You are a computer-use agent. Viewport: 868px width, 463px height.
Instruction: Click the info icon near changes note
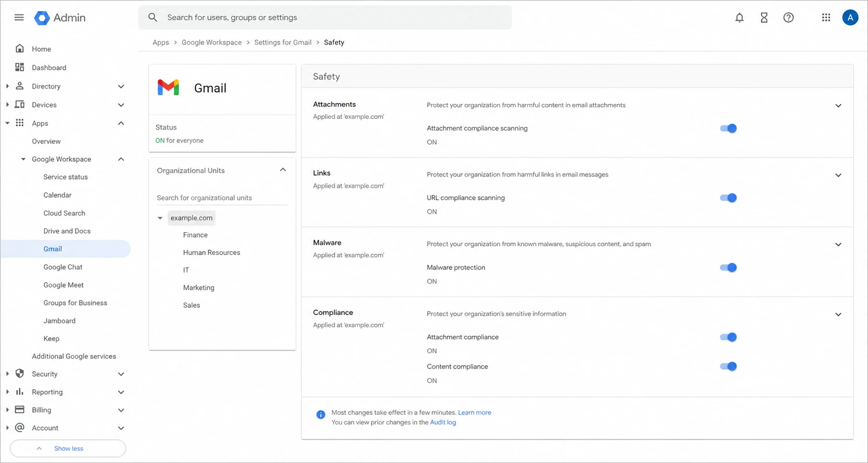(x=321, y=414)
